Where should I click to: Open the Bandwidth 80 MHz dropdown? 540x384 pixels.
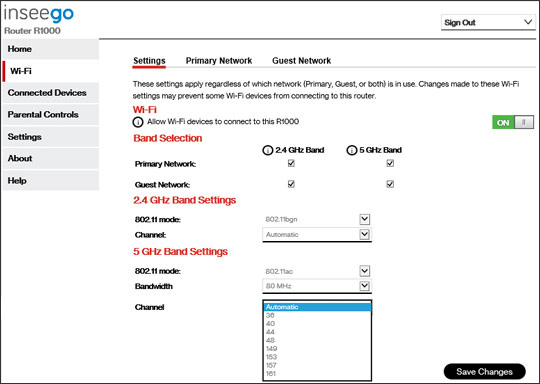coord(317,286)
